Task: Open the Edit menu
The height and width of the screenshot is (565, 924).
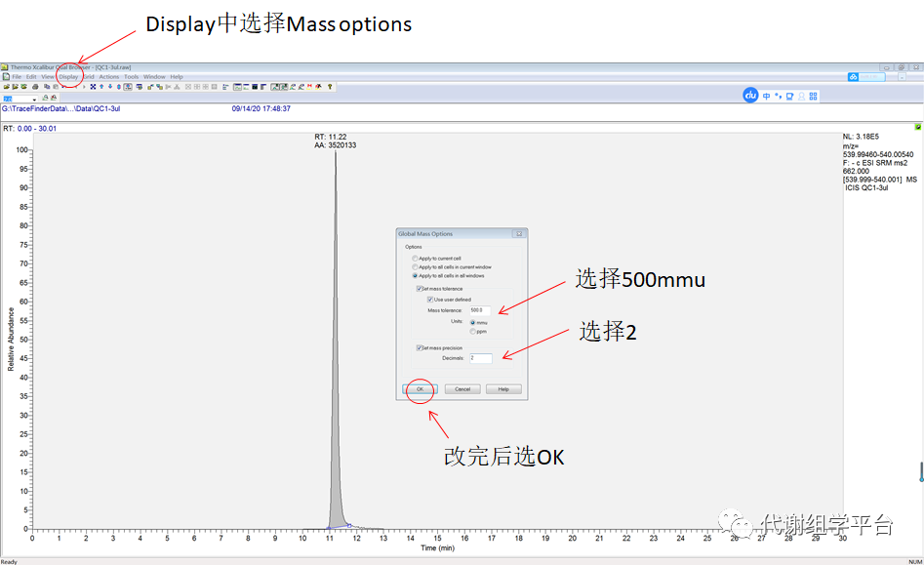Action: point(31,76)
